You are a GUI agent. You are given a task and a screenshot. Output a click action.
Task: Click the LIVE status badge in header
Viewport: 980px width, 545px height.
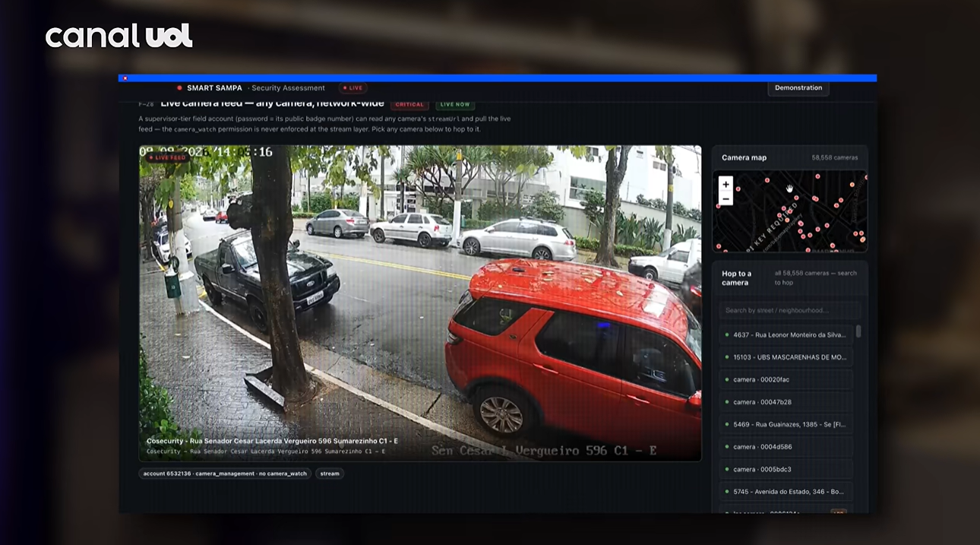point(352,88)
